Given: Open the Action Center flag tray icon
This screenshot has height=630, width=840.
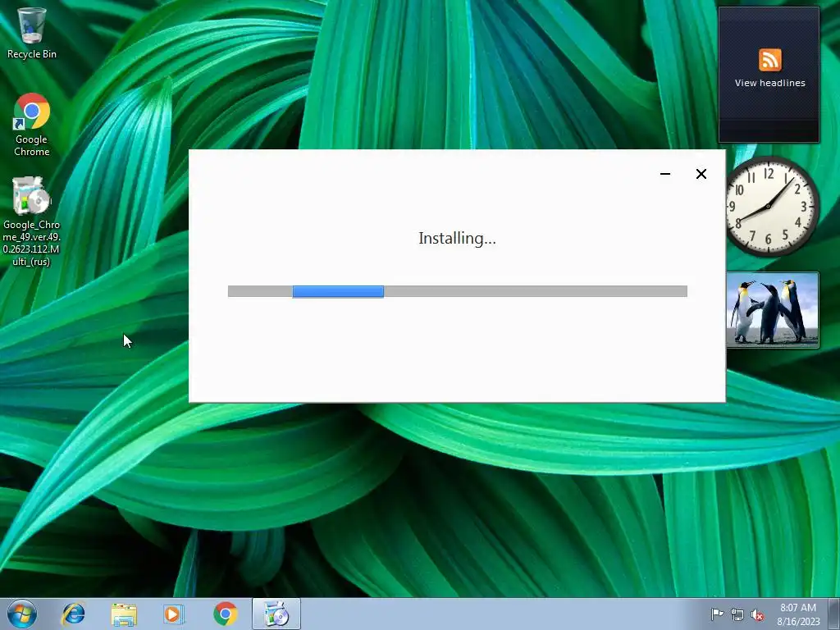Looking at the screenshot, I should click(717, 614).
